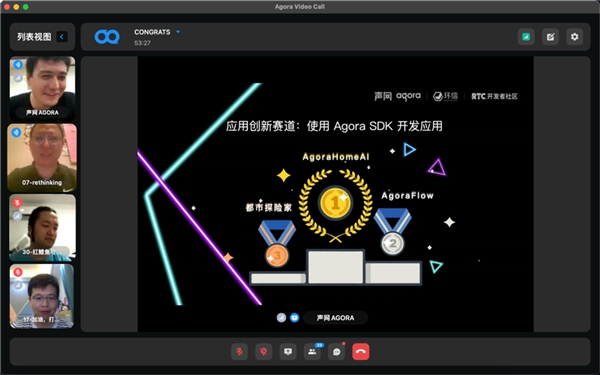This screenshot has width=600, height=375.
Task: Click muted mic icon on third participant
Action: tap(17, 202)
